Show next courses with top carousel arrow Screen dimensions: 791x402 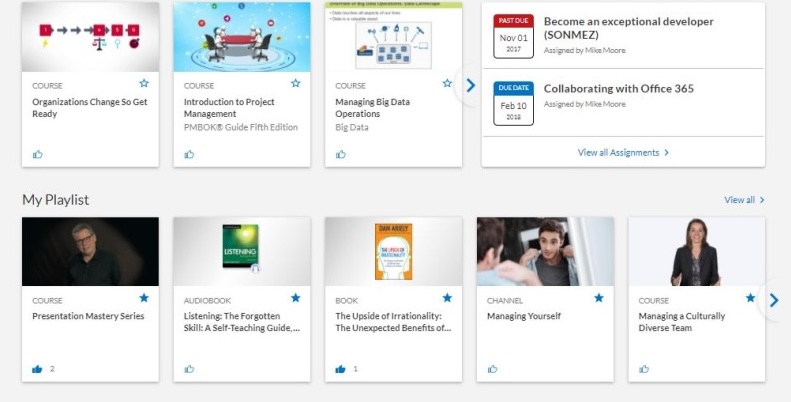470,85
